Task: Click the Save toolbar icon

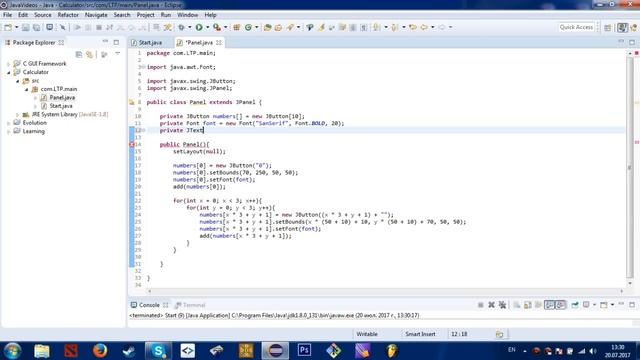Action: coord(26,27)
